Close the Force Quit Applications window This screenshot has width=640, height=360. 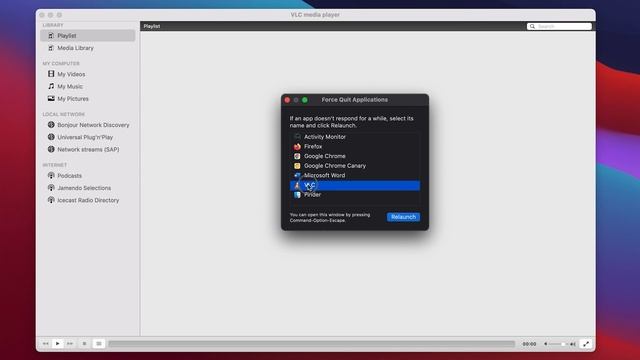(287, 100)
